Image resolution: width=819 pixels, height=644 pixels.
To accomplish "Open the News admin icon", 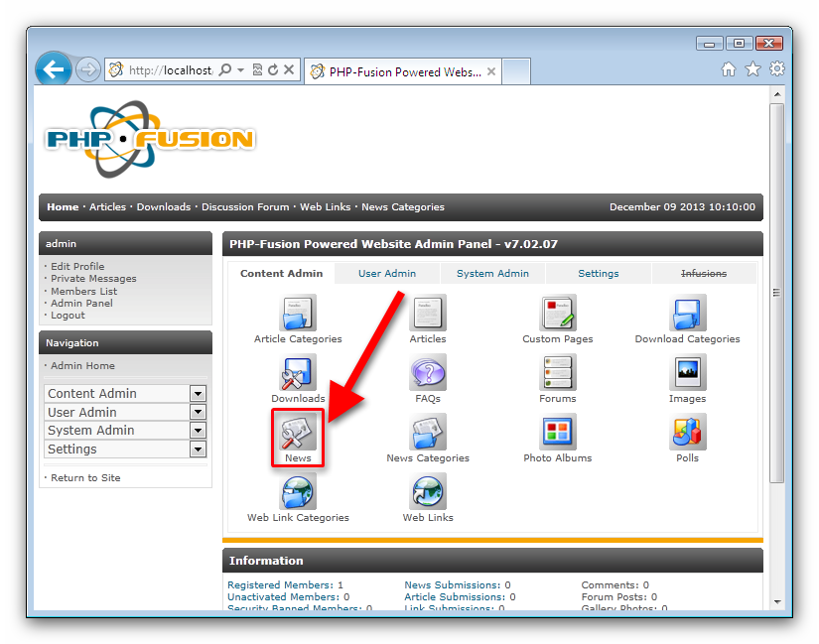I will click(298, 434).
